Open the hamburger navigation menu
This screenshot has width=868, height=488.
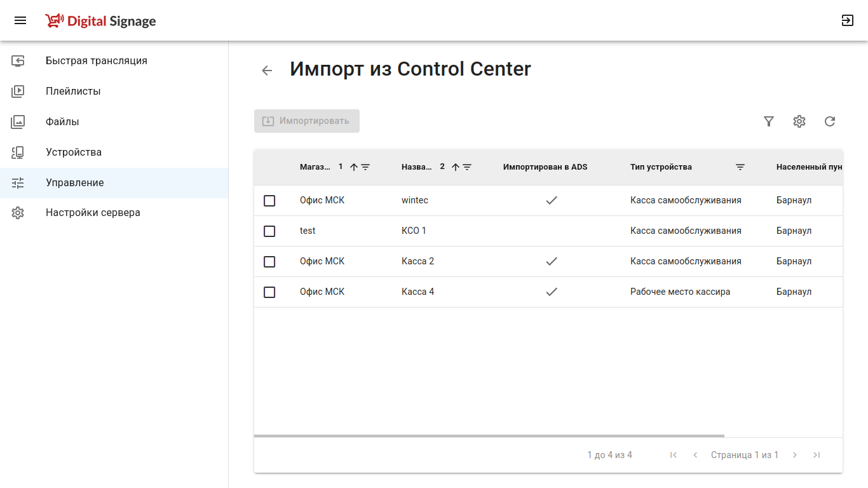coord(20,20)
